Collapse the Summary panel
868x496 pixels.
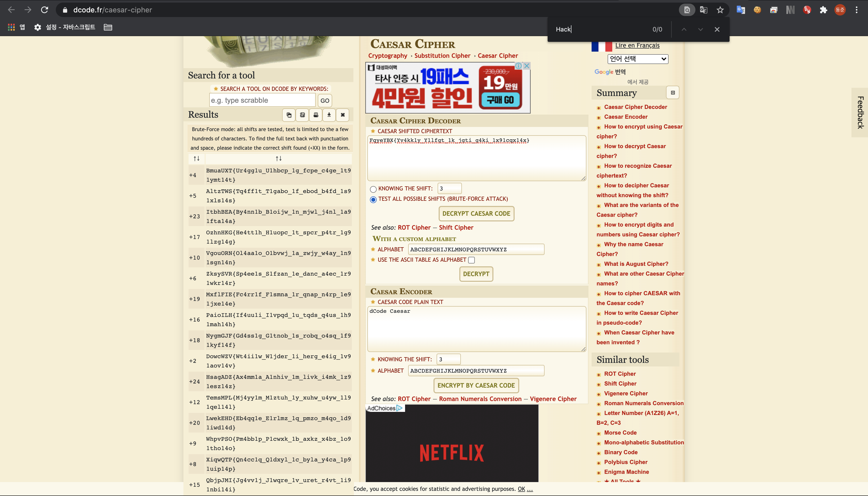tap(673, 93)
